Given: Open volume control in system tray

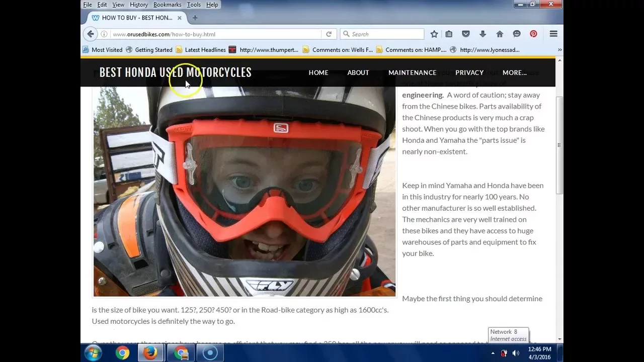Looking at the screenshot, I should point(516,353).
